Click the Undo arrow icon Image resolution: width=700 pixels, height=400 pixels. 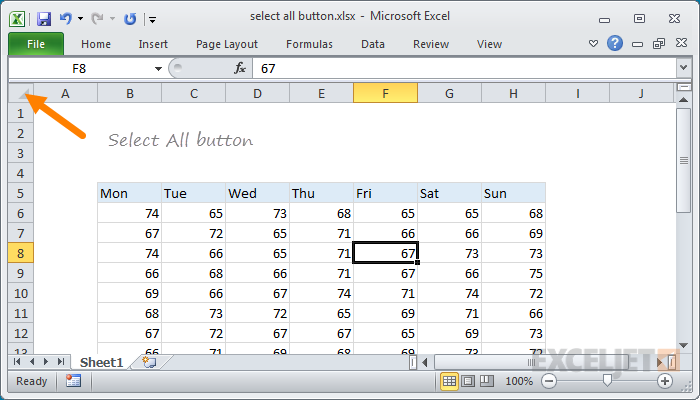[66, 19]
